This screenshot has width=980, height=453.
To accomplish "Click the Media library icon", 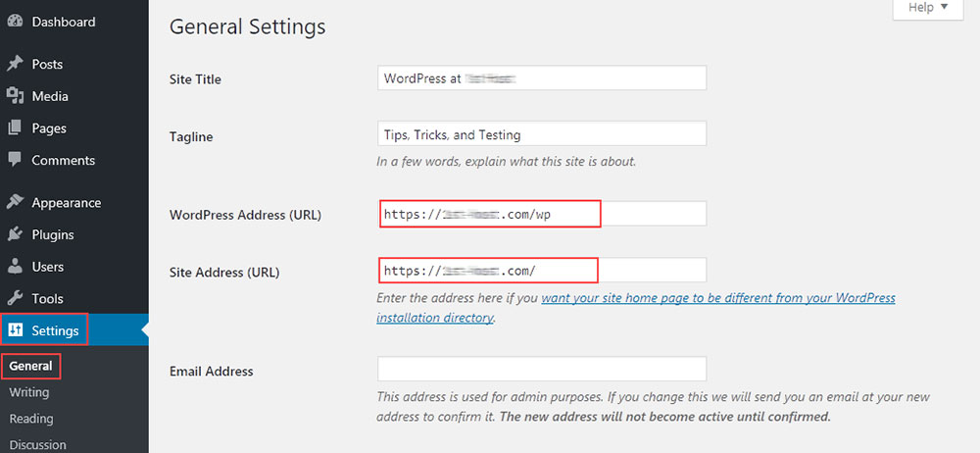I will tap(15, 96).
